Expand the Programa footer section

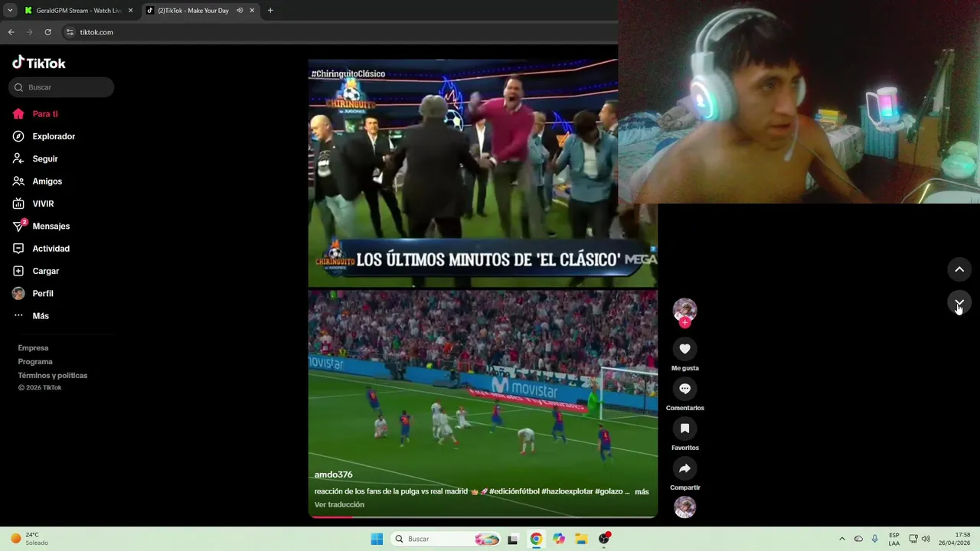pos(35,362)
